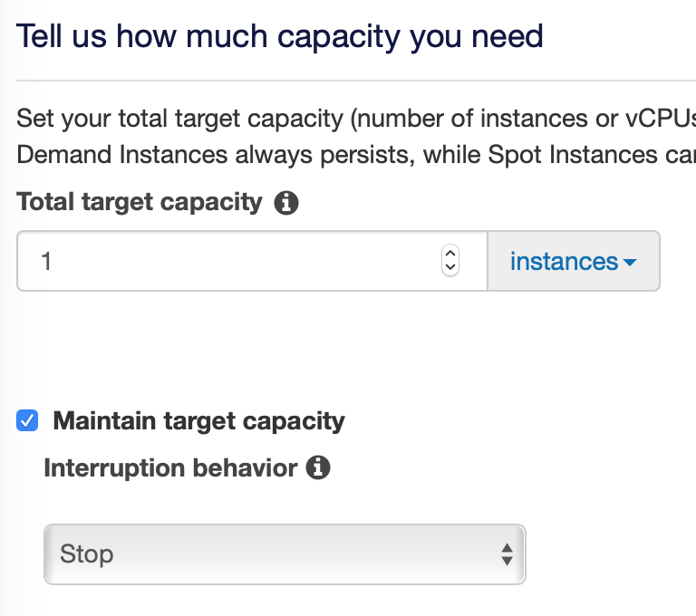Click the value 1 in the capacity field

[46, 261]
